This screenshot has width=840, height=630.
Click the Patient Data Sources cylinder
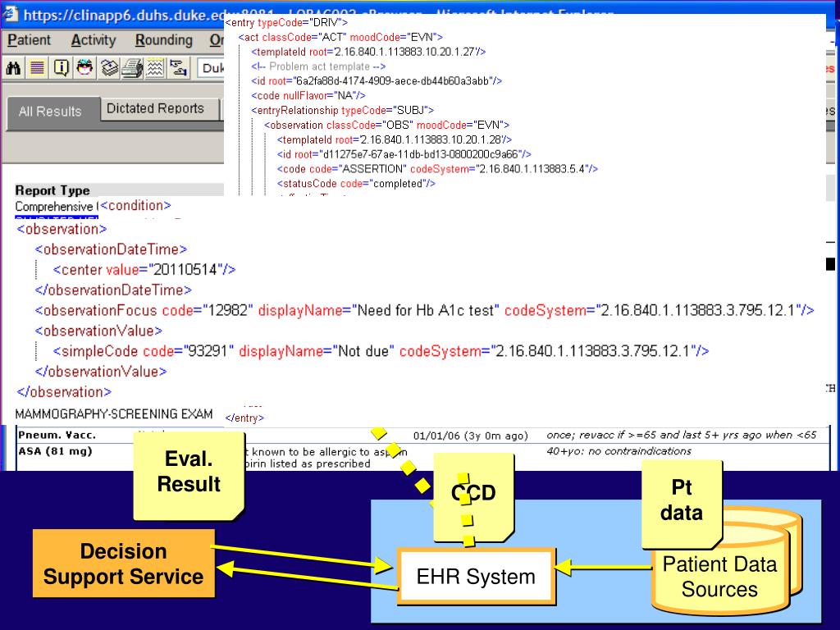(720, 577)
